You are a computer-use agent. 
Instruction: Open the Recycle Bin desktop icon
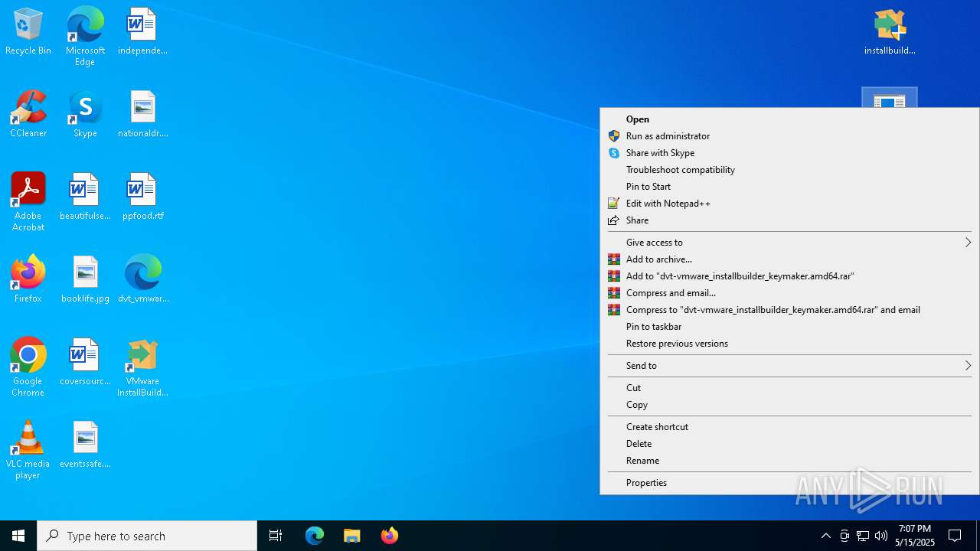[28, 32]
